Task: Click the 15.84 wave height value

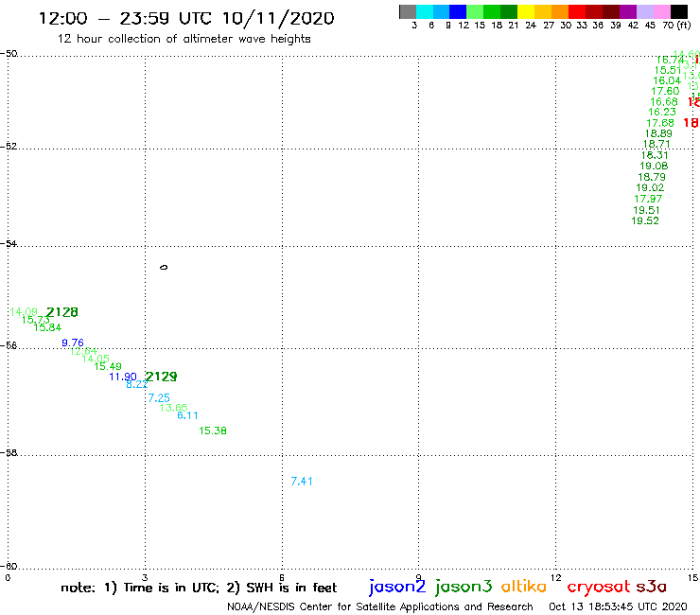Action: (x=47, y=327)
